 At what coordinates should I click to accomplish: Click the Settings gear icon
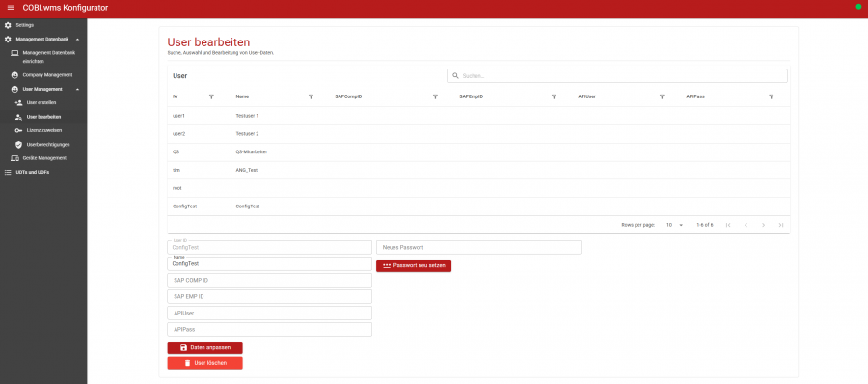[8, 25]
